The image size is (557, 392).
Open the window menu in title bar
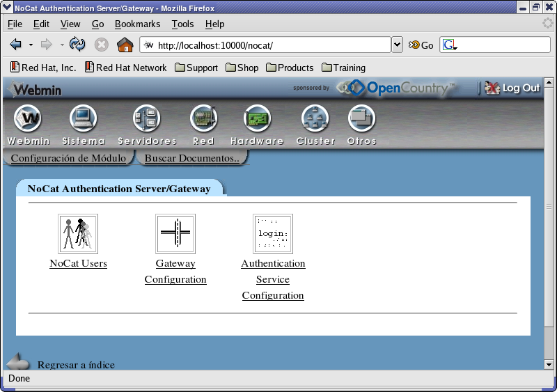click(7, 7)
